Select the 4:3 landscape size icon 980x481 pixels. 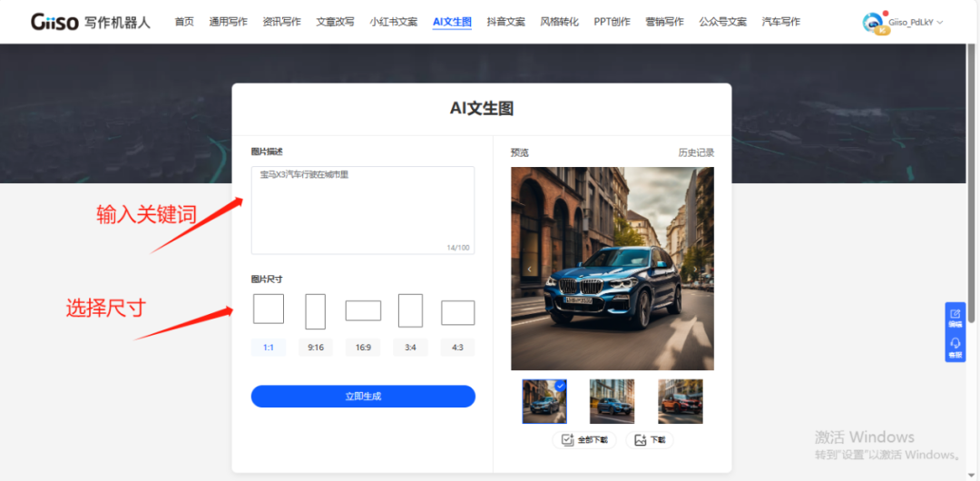coord(457,312)
